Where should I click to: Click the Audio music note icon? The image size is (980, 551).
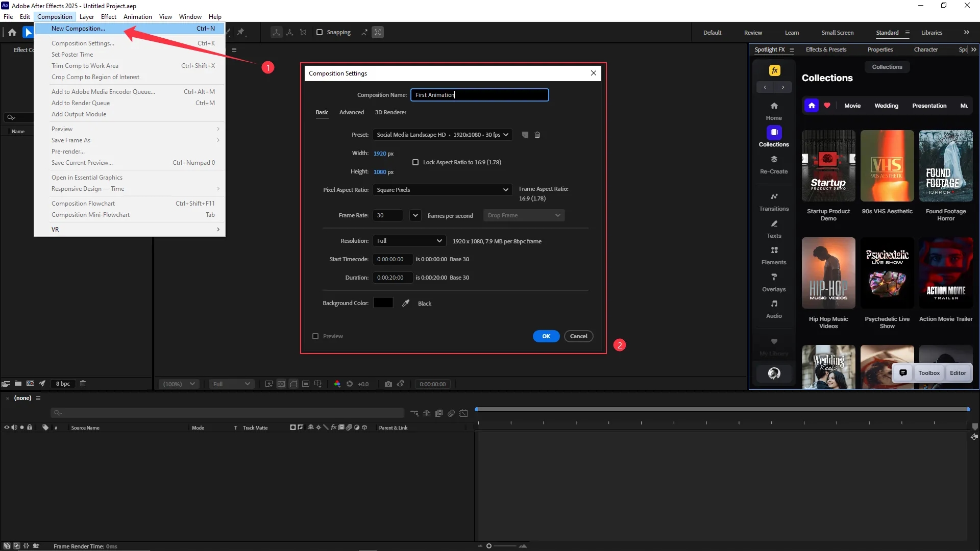point(774,304)
